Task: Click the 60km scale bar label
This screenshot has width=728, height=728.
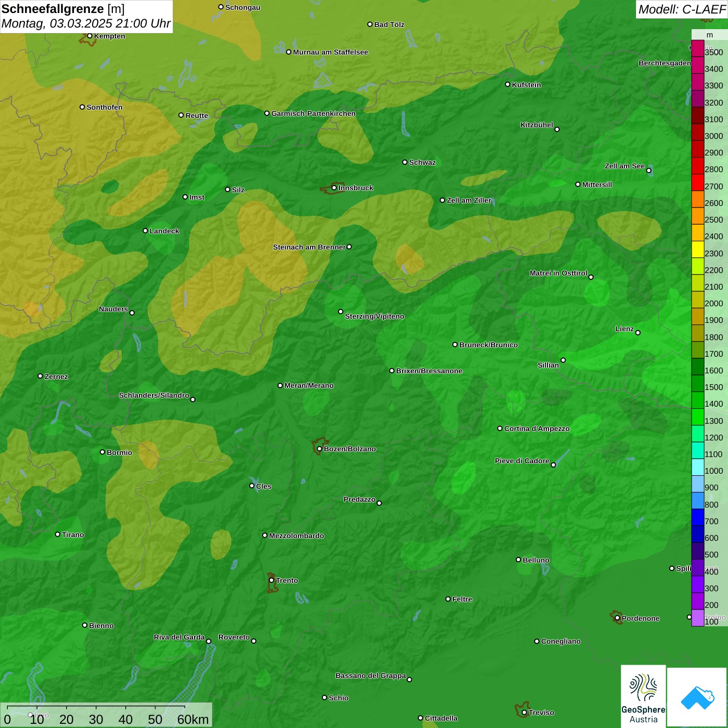Action: (x=193, y=720)
